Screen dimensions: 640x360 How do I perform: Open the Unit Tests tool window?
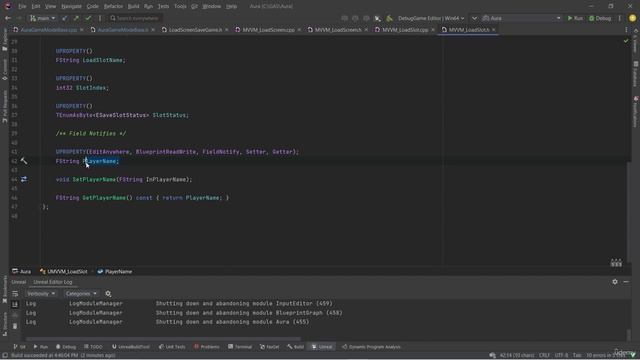[x=172, y=347]
